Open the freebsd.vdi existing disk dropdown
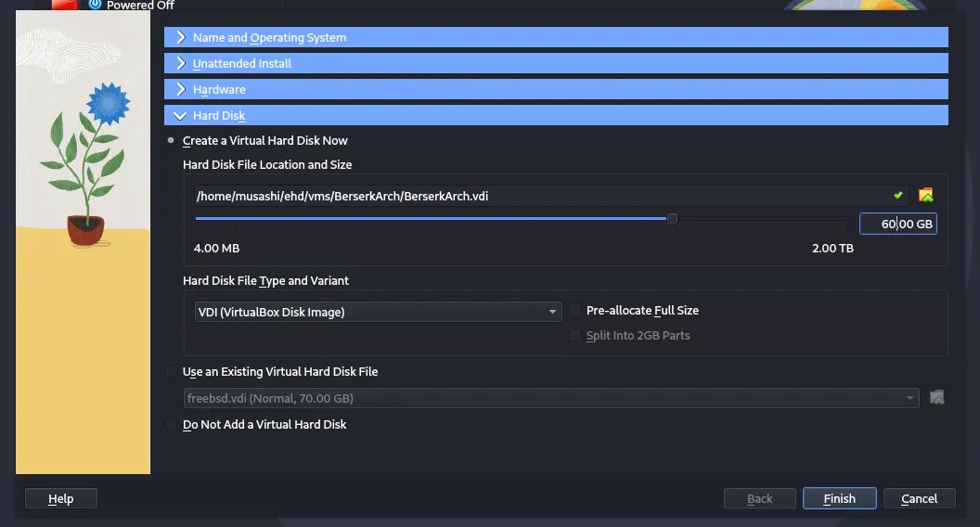Image resolution: width=980 pixels, height=527 pixels. click(551, 398)
